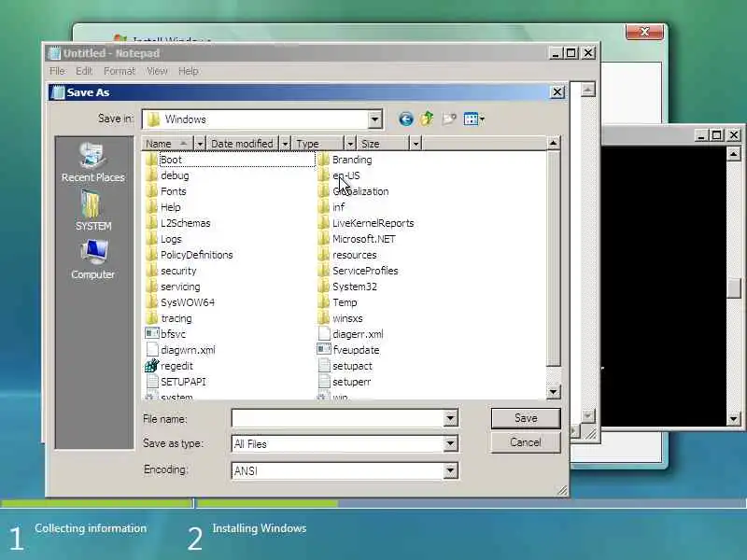Open the Size column filter arrow
The height and width of the screenshot is (560, 747).
point(416,144)
